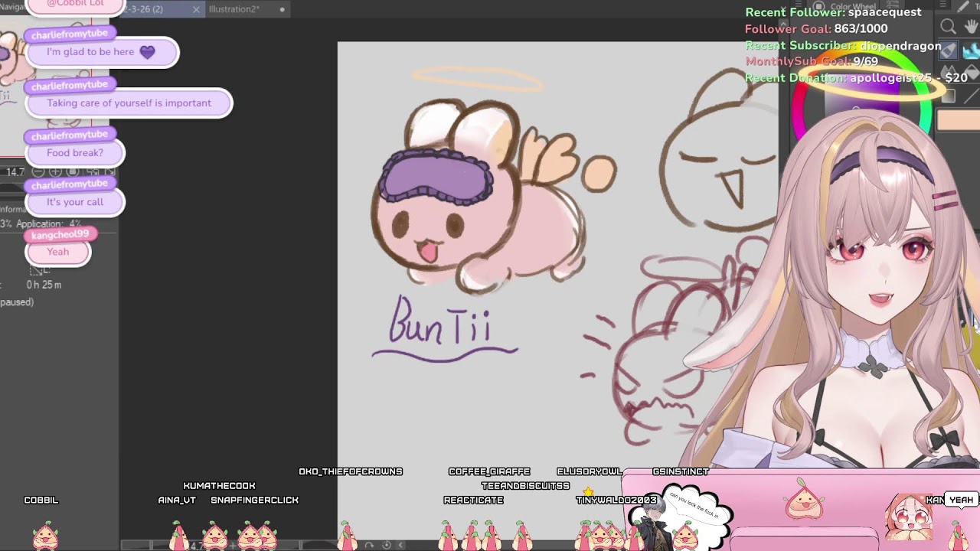
Task: Click kangcheol99's 'Yeah' chat bubble
Action: [x=58, y=252]
